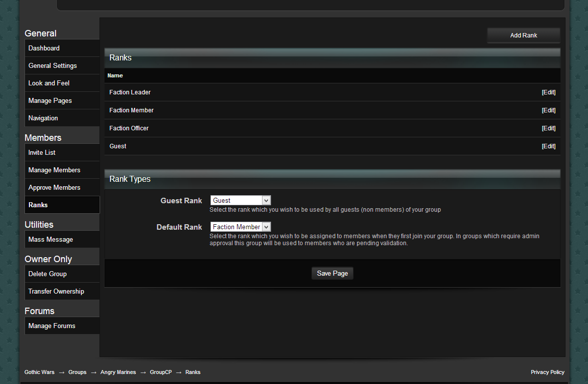Click the Guest rank name in table

118,146
